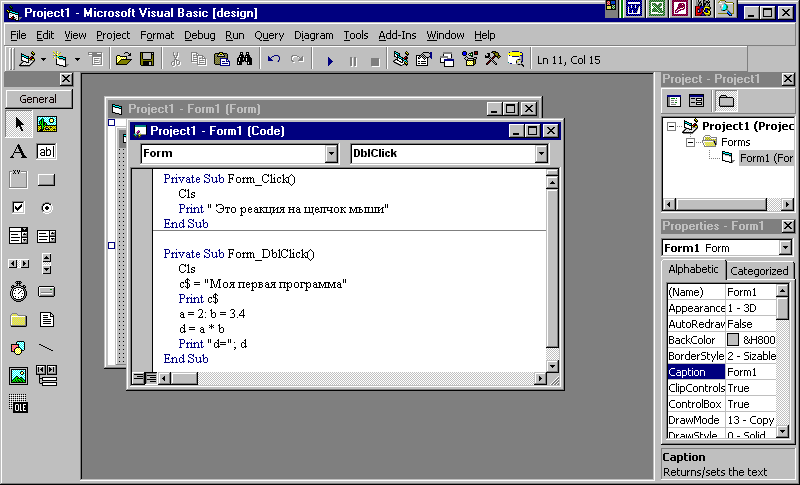Select the Data control tool

point(46,376)
